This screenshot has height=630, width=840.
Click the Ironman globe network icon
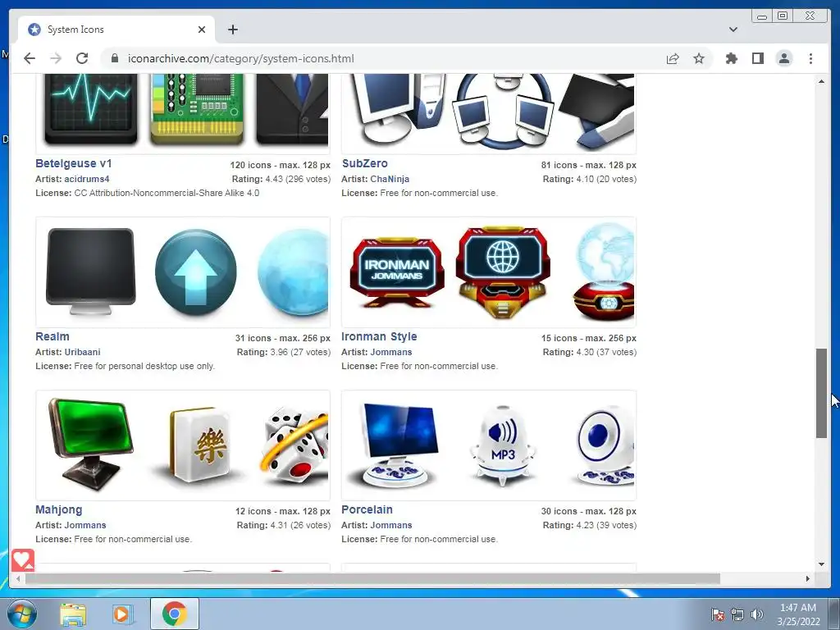point(503,272)
